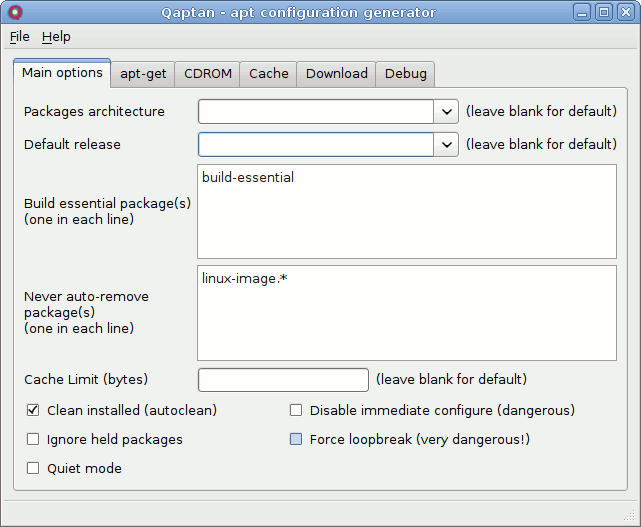Click the Qaptan app icon in title bar
The image size is (641, 527).
coord(15,12)
